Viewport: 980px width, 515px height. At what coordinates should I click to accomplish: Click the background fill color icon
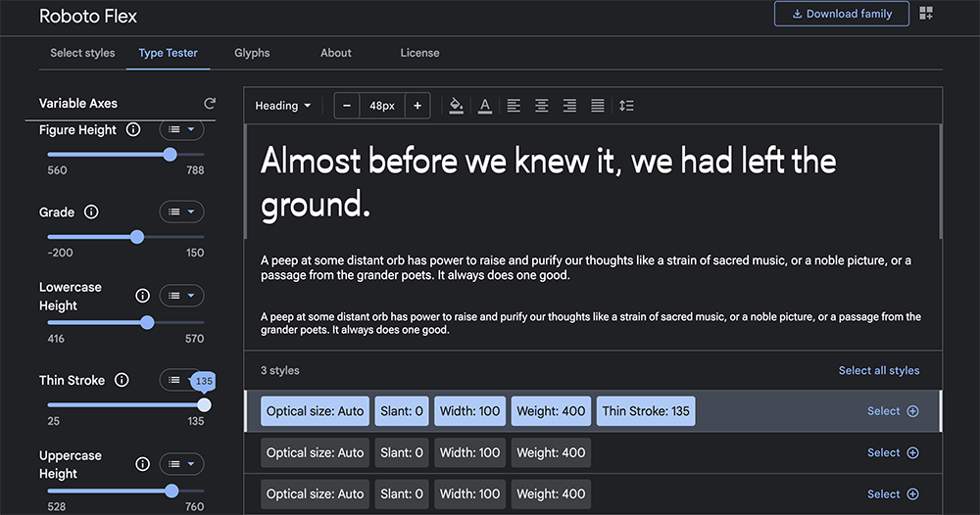tap(456, 106)
